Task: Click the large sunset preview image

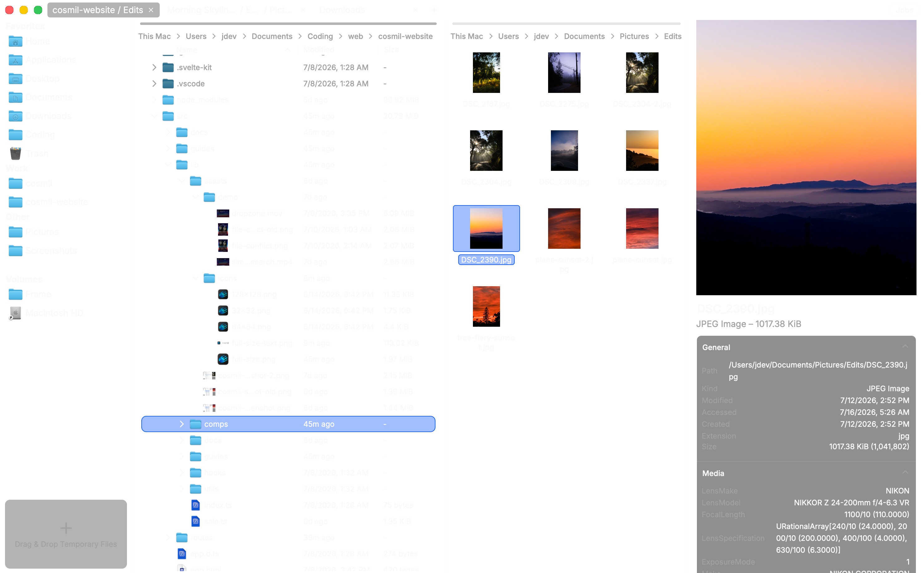Action: pos(806,157)
